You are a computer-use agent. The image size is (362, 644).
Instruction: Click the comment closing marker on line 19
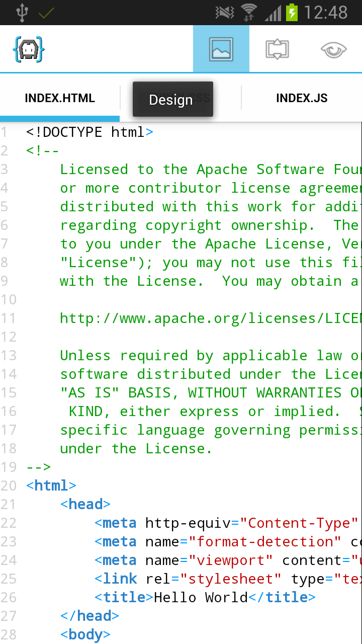pyautogui.click(x=39, y=467)
